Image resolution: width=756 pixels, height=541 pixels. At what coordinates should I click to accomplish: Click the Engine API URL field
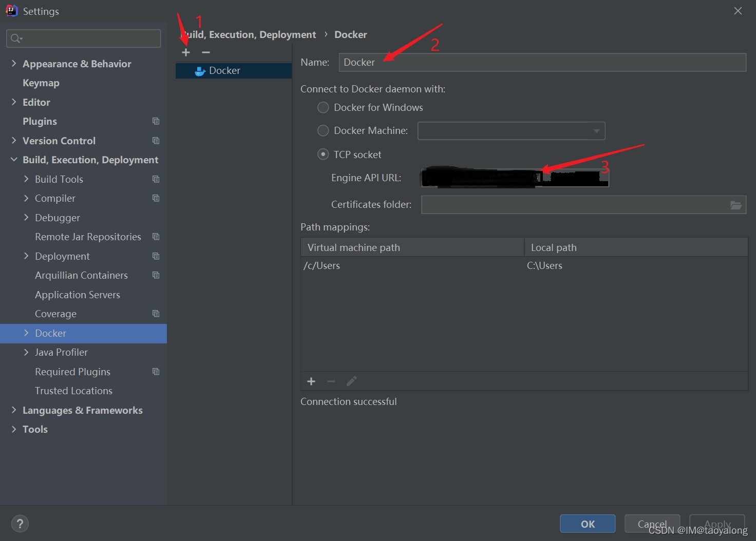(515, 178)
